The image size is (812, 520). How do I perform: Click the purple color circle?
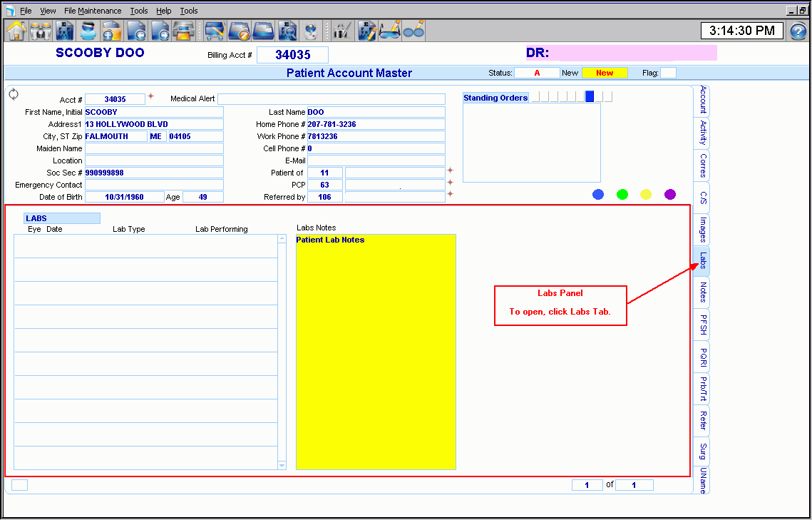pyautogui.click(x=670, y=194)
